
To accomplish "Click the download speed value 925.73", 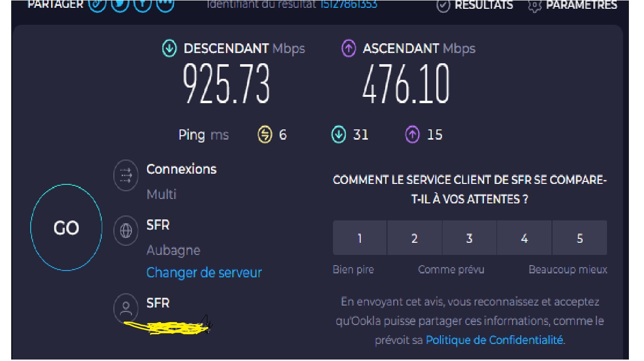I will click(x=226, y=84).
